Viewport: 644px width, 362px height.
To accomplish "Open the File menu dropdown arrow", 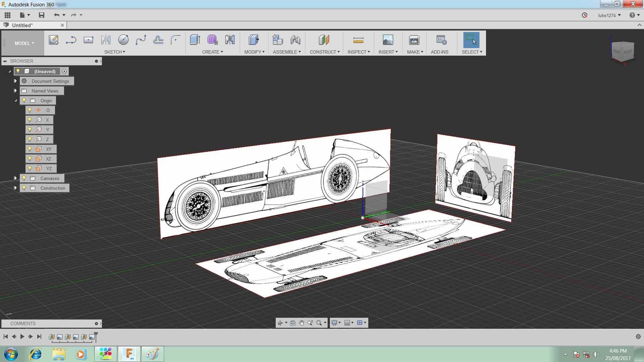I will point(29,15).
